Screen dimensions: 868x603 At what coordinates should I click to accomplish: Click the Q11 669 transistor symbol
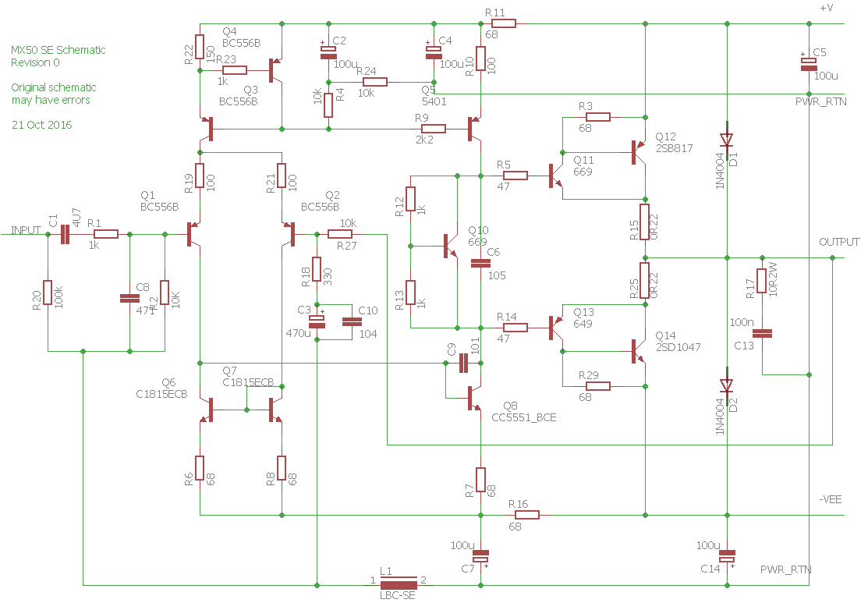tap(556, 176)
